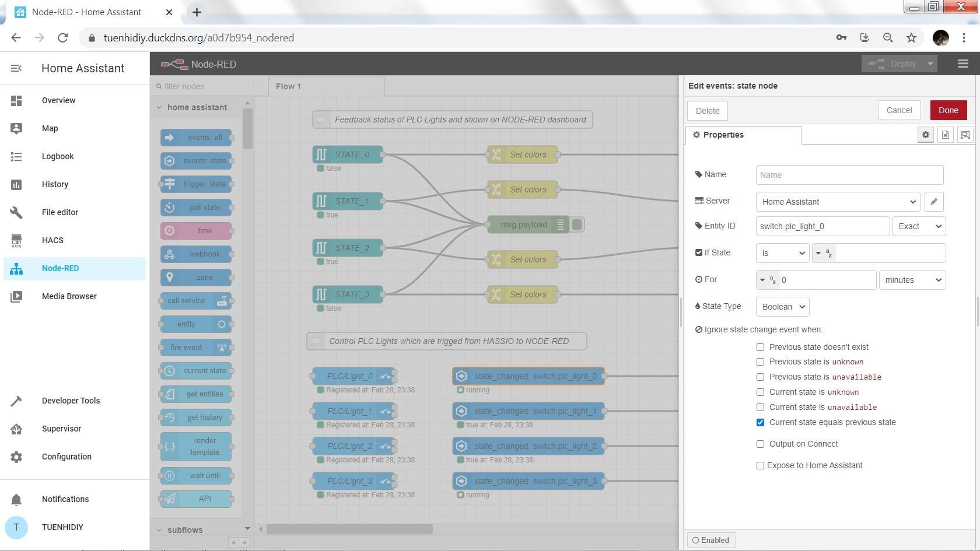Click the Entity ID input field
Image resolution: width=980 pixels, height=551 pixels.
[822, 226]
